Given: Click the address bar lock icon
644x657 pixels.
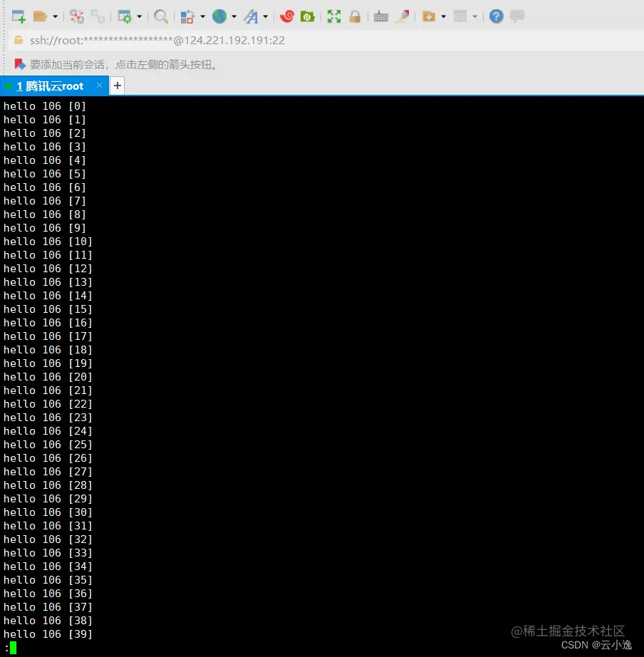Looking at the screenshot, I should 19,40.
